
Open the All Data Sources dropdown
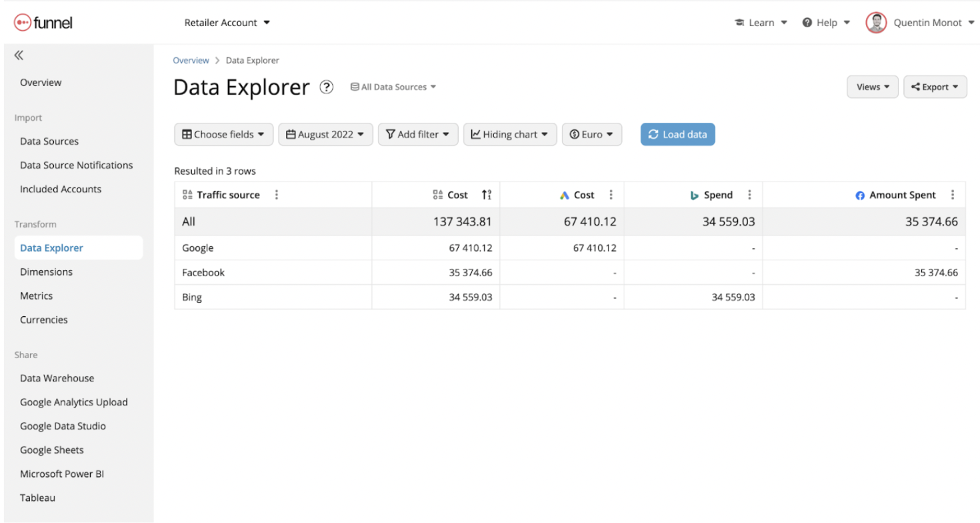393,87
